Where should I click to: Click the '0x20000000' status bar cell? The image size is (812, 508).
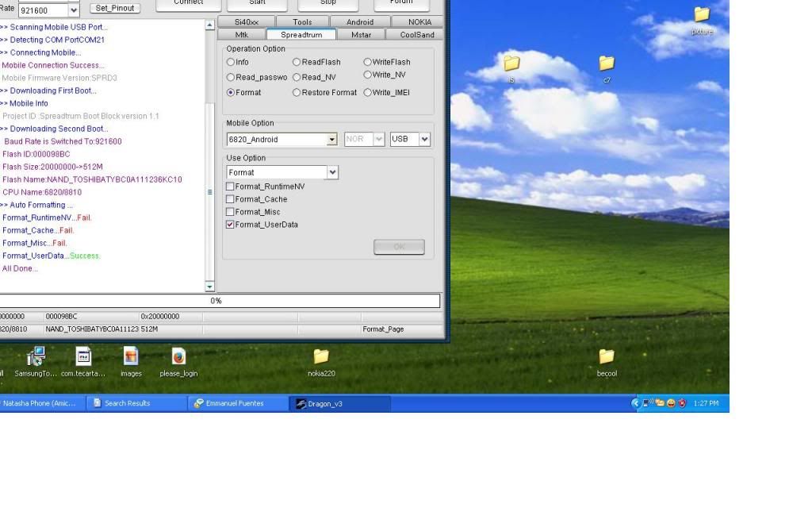coord(171,316)
